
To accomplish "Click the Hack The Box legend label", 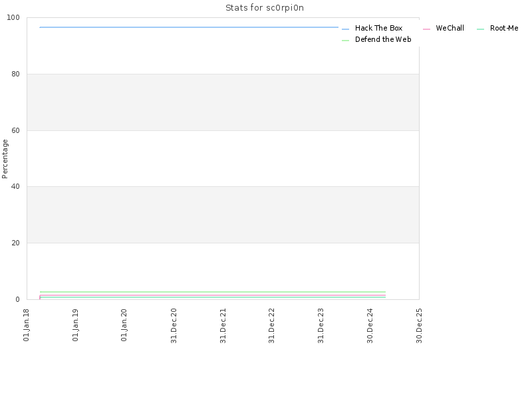I will 378,28.
